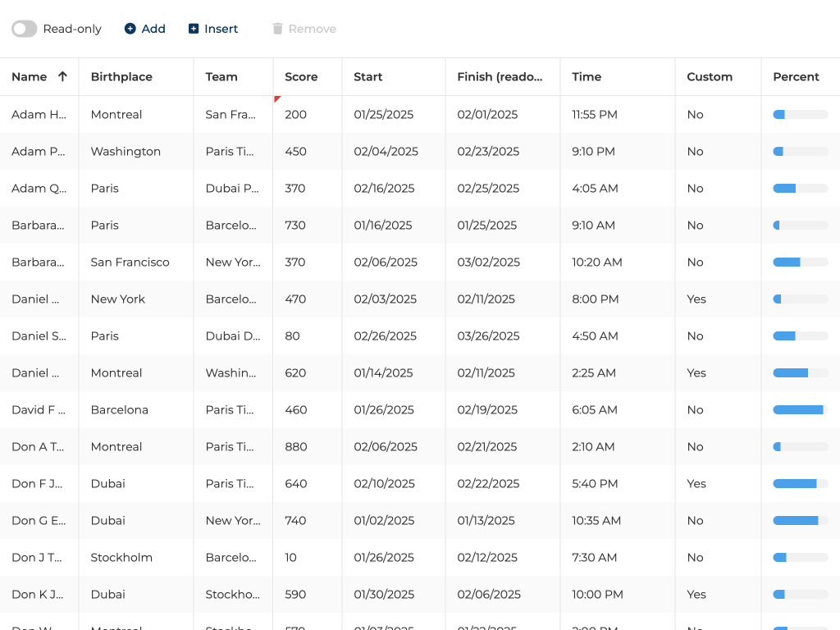Viewport: 840px width, 630px height.
Task: Click the sort arrow in Name header
Action: point(62,76)
